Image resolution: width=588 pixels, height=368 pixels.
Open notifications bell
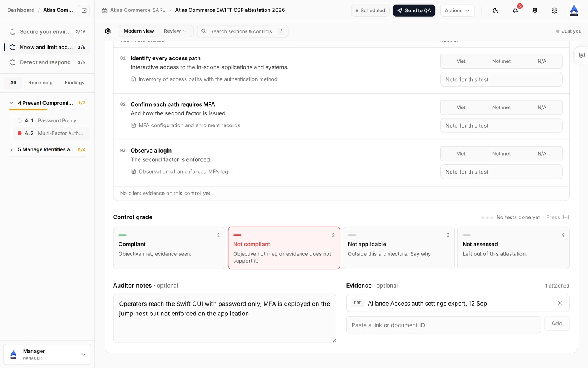[515, 11]
